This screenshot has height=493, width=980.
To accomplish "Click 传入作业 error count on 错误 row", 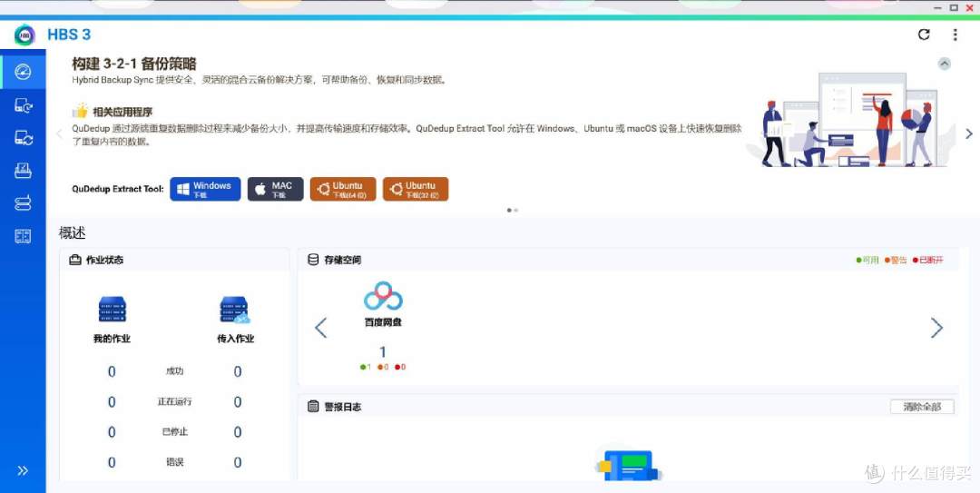I will 238,462.
